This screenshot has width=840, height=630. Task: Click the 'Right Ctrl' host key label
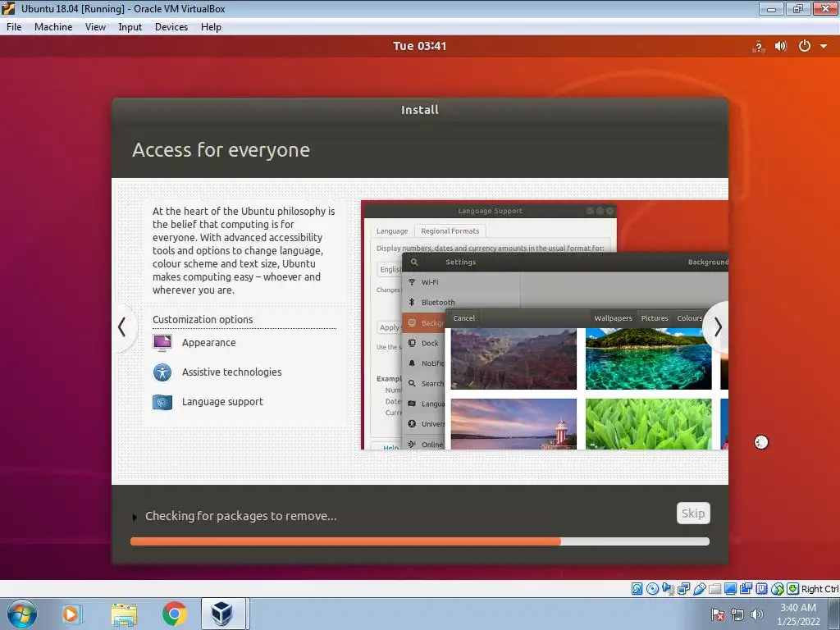pos(819,589)
